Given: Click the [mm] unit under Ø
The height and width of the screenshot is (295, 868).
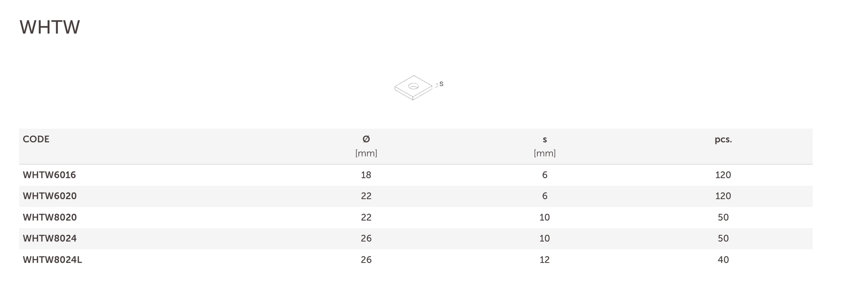Looking at the screenshot, I should click(x=366, y=153).
